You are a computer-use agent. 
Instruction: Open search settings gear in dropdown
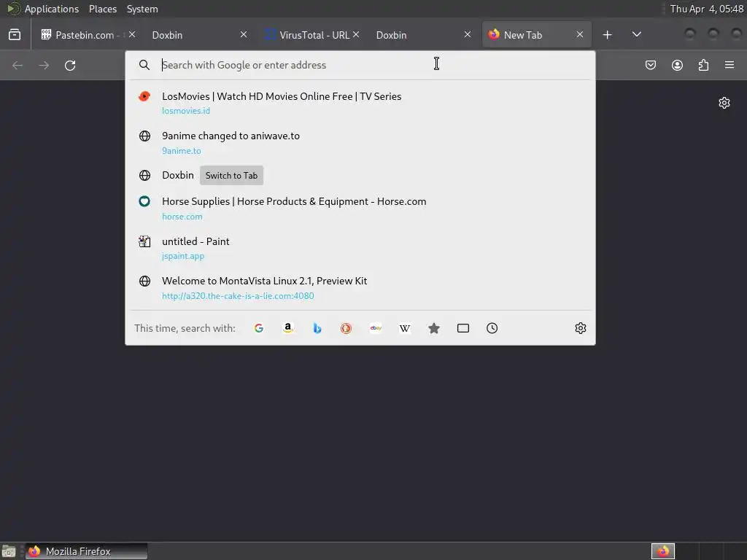click(x=580, y=328)
